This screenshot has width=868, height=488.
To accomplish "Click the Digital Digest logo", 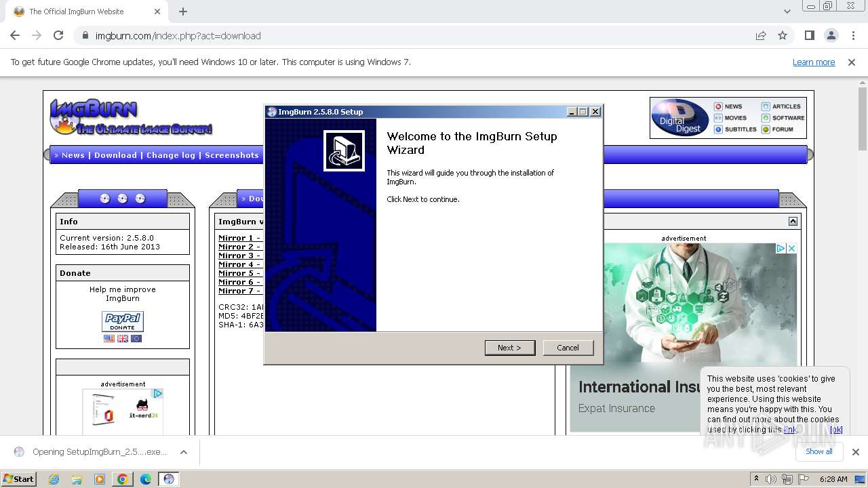I will click(679, 118).
